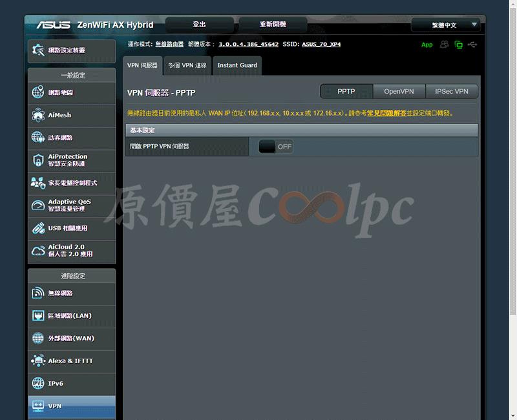Click the green network clients status icon
Viewport: 517px width, 420px height.
(x=458, y=45)
